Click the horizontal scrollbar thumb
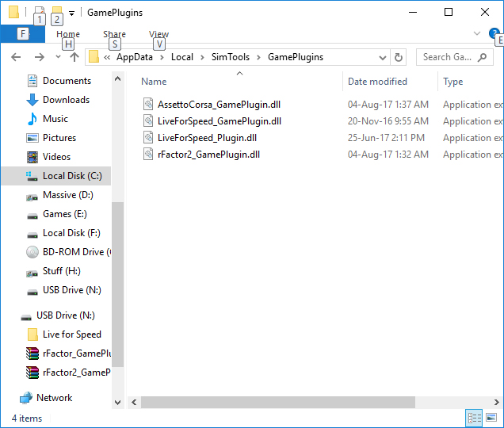This screenshot has width=504, height=428. (x=278, y=403)
